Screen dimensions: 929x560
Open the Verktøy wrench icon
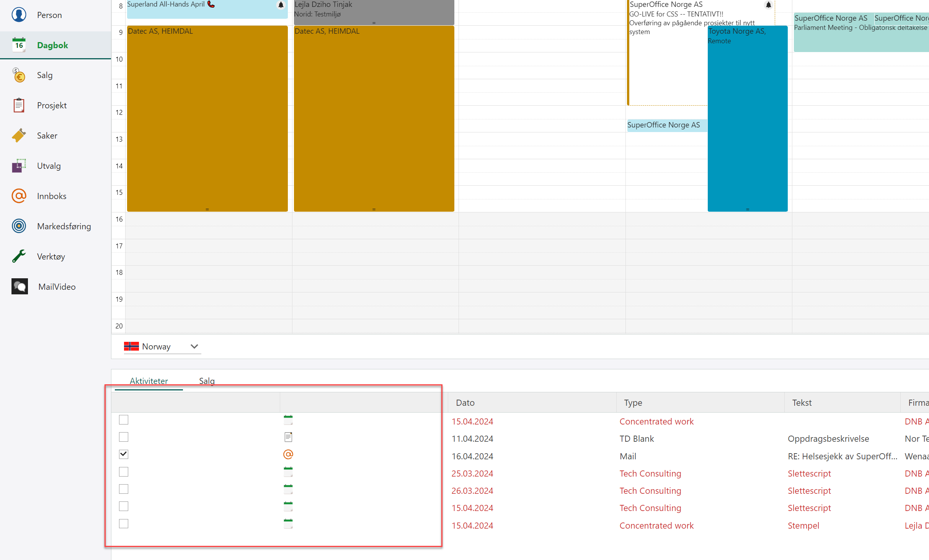coord(19,256)
